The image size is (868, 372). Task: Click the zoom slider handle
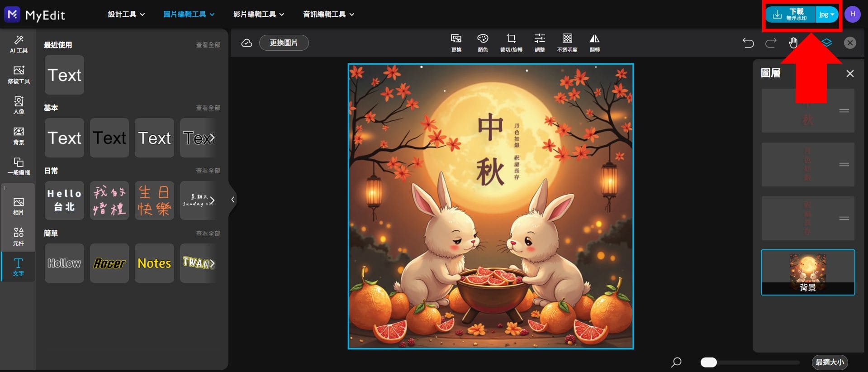point(708,362)
